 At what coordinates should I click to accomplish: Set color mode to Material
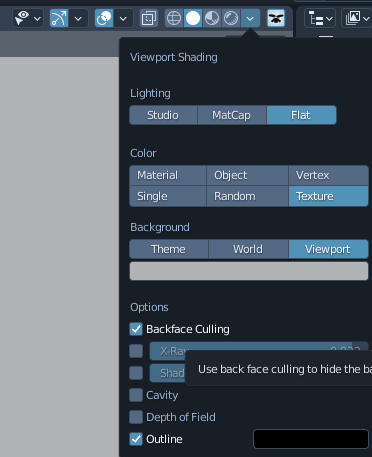point(168,175)
